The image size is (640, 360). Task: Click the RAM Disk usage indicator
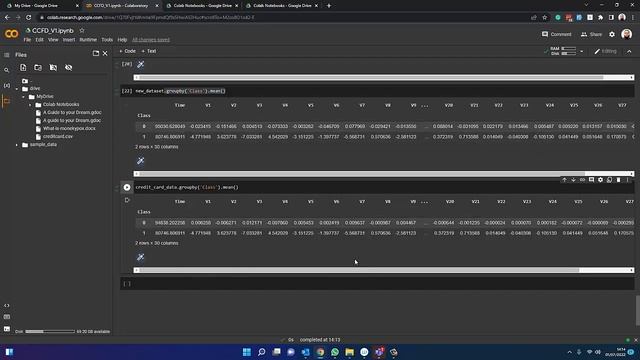coord(563,51)
